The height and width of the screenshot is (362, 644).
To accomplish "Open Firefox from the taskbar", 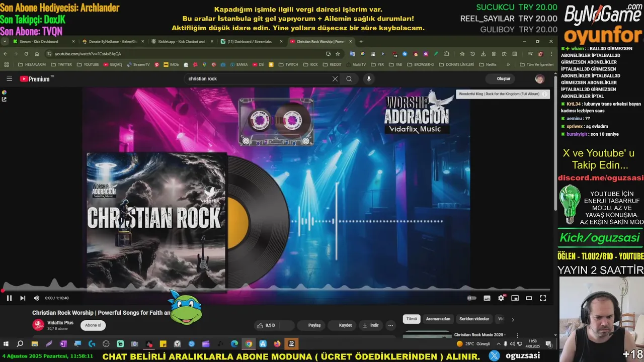I will pos(277,344).
